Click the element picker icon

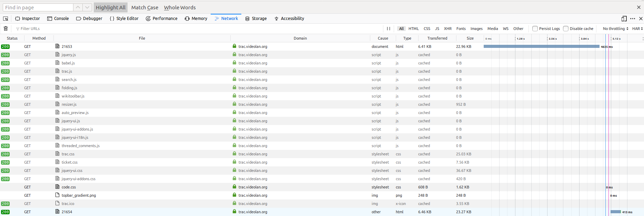6,19
